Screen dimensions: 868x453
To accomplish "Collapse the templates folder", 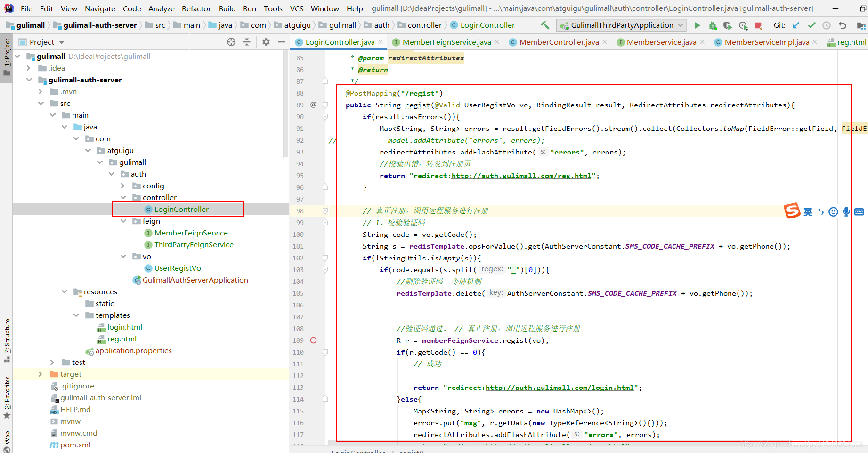I will click(76, 315).
